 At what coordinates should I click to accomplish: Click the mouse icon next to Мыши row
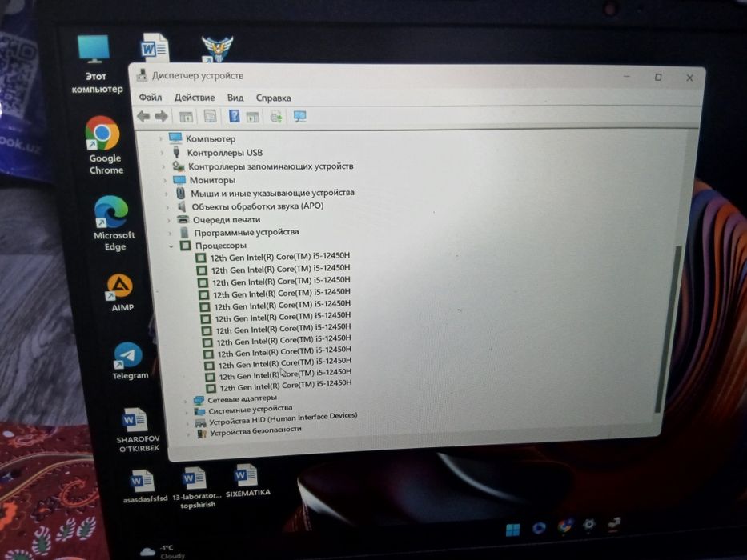click(180, 194)
